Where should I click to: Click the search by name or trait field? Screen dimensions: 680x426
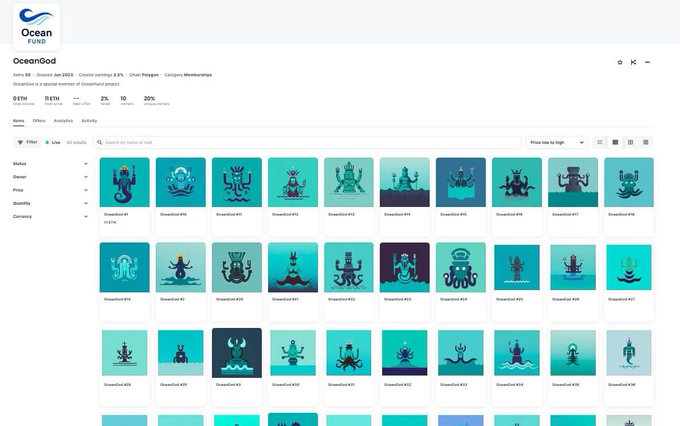click(x=307, y=142)
